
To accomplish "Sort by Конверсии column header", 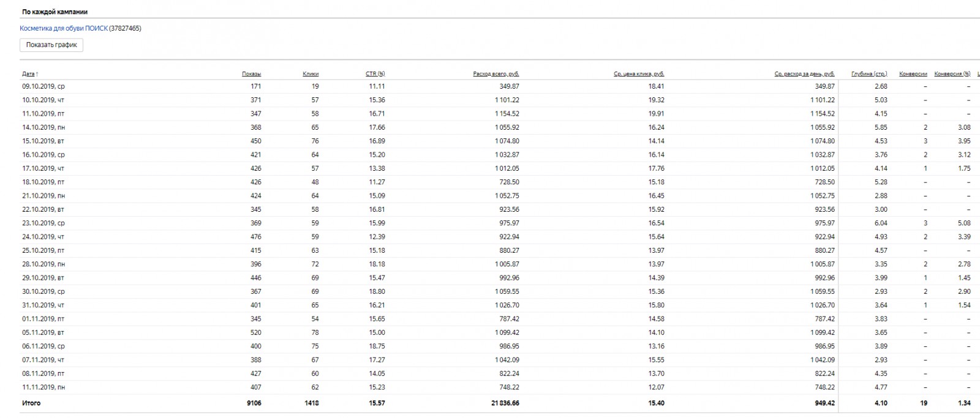I will 913,74.
